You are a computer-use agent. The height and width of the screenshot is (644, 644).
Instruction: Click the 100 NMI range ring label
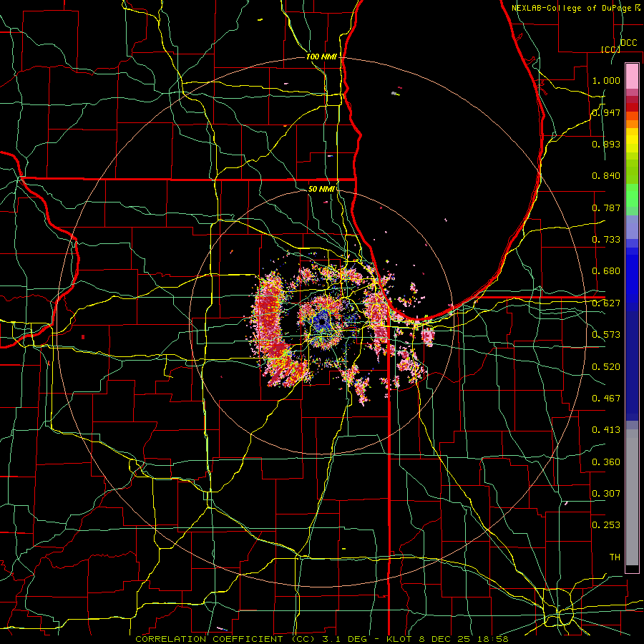point(321,57)
